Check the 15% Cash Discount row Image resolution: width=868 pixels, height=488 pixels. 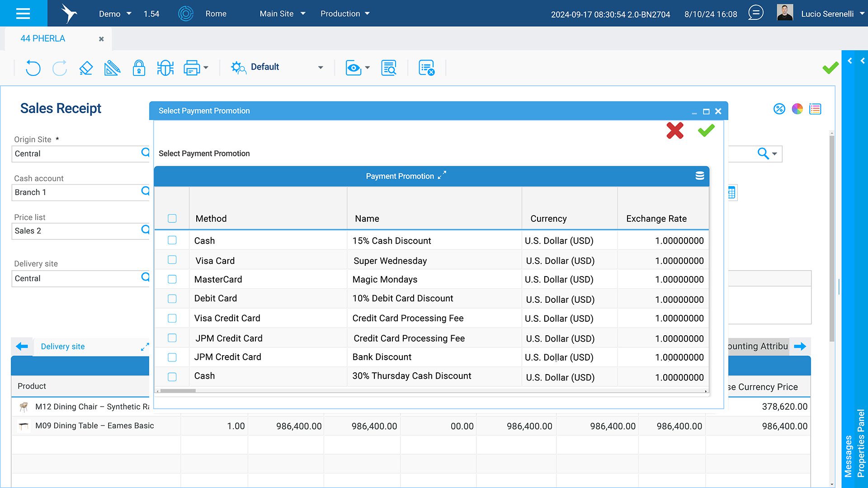click(x=172, y=240)
